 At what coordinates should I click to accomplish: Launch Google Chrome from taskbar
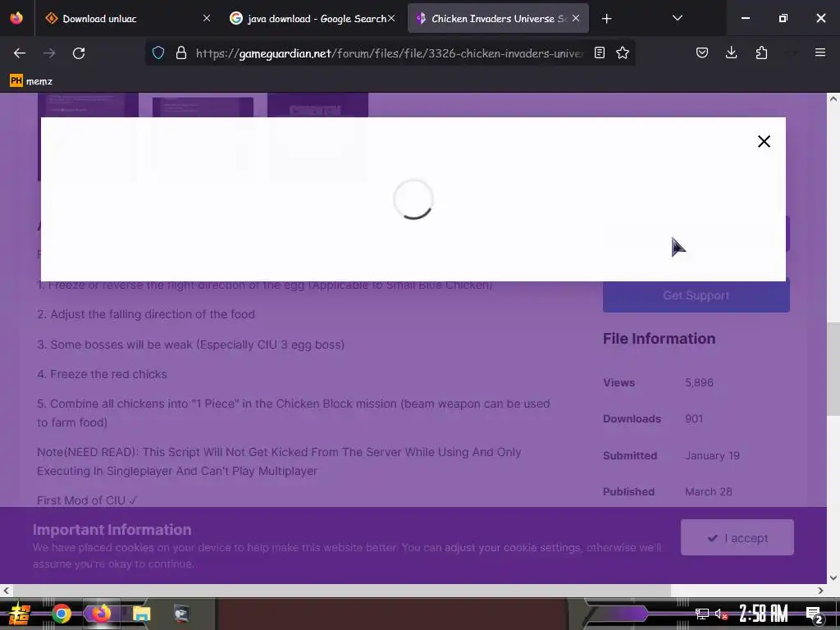click(62, 614)
